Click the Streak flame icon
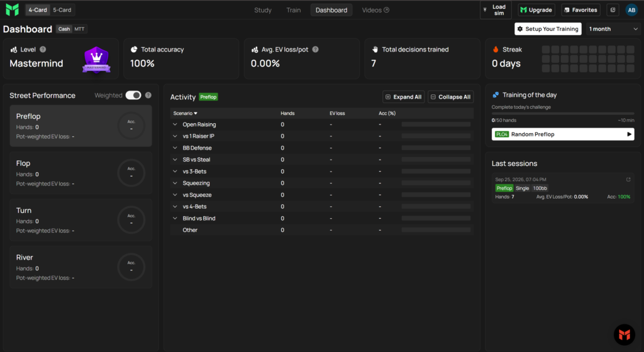 tap(496, 49)
